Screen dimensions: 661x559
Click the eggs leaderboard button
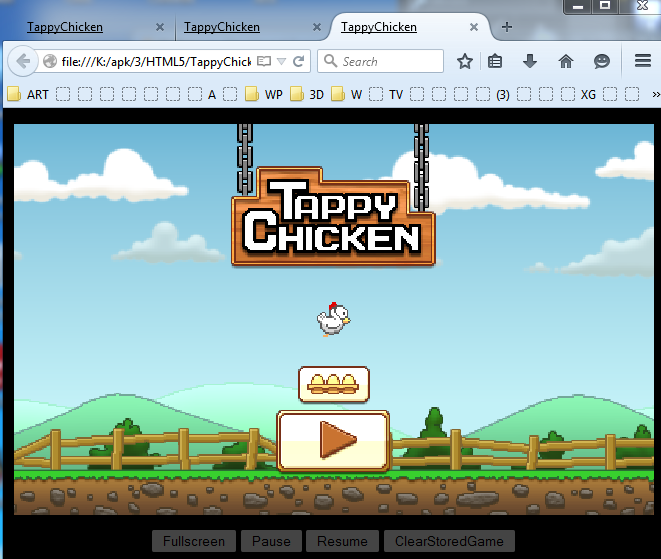334,384
